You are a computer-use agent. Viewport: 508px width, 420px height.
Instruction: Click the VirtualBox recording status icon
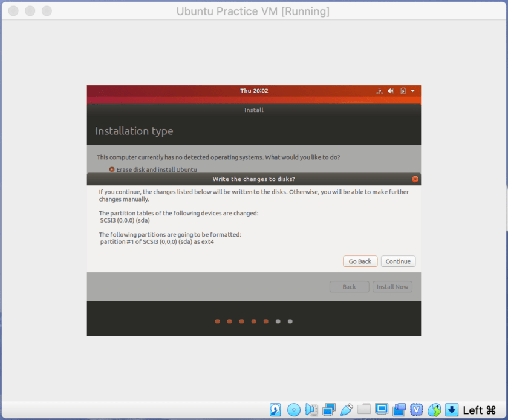399,410
